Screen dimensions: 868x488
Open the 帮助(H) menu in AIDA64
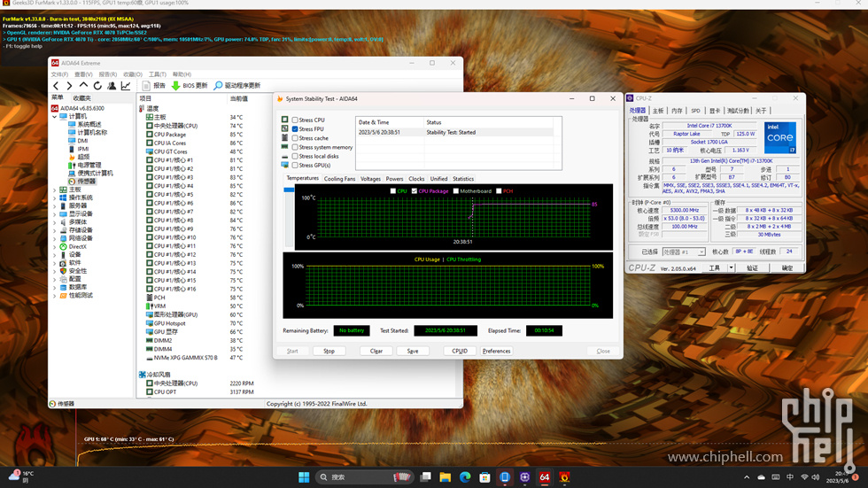click(x=182, y=74)
